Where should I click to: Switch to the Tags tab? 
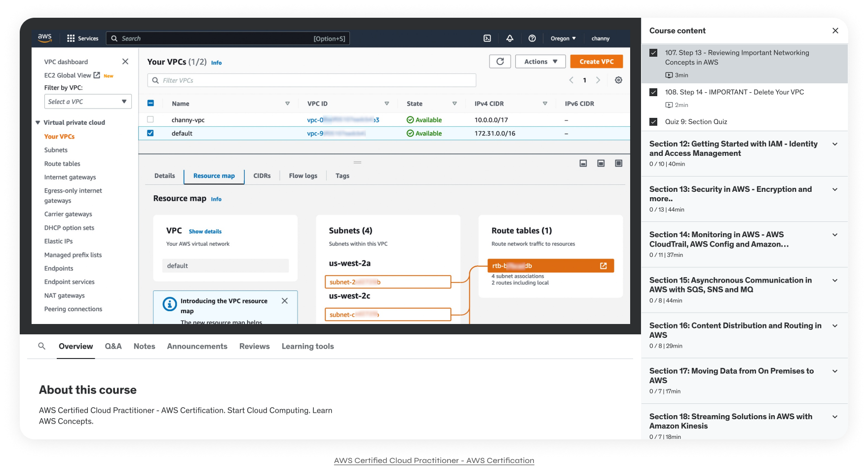(342, 176)
